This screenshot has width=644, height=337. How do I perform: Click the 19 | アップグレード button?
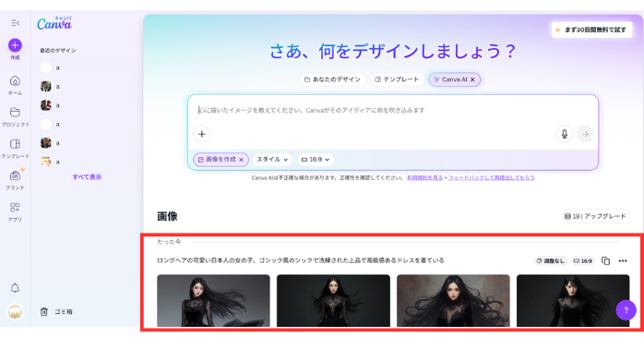595,216
